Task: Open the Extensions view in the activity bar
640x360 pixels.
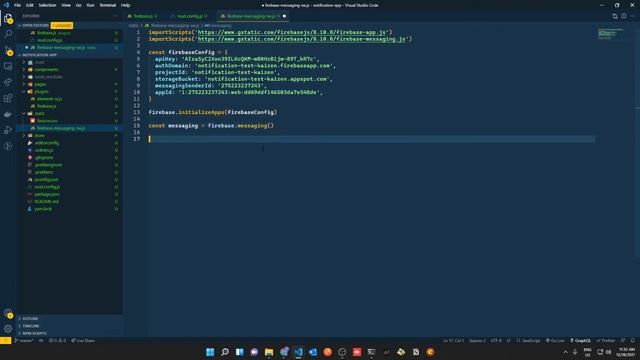Action: (x=8, y=98)
